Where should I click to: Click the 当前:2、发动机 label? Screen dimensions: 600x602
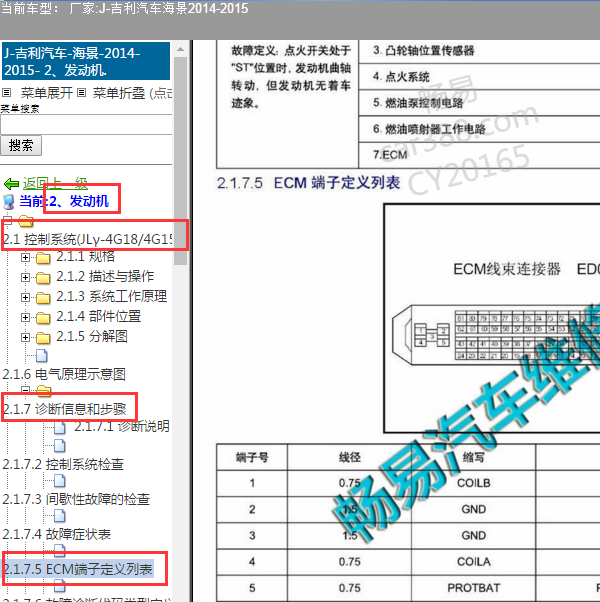[64, 201]
